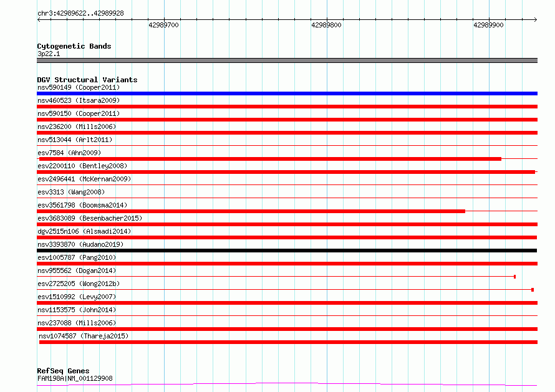Click the chr3:42989622..42989928 coordinate label
Image resolution: width=555 pixels, height=392 pixels.
pyautogui.click(x=80, y=13)
